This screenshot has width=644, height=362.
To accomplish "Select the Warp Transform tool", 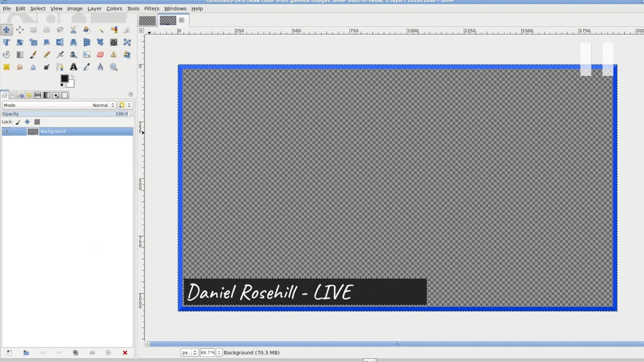I will [114, 42].
